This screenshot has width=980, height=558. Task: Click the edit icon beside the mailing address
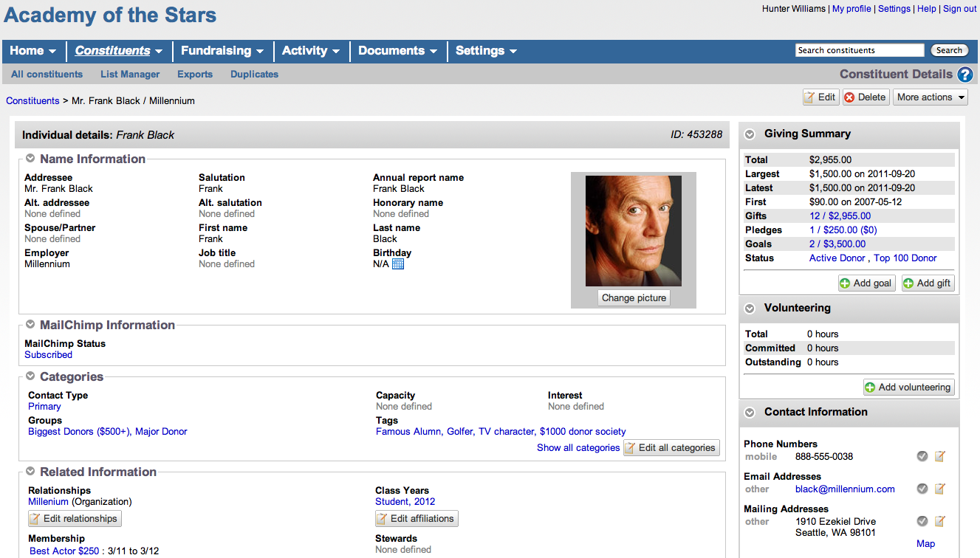click(939, 522)
